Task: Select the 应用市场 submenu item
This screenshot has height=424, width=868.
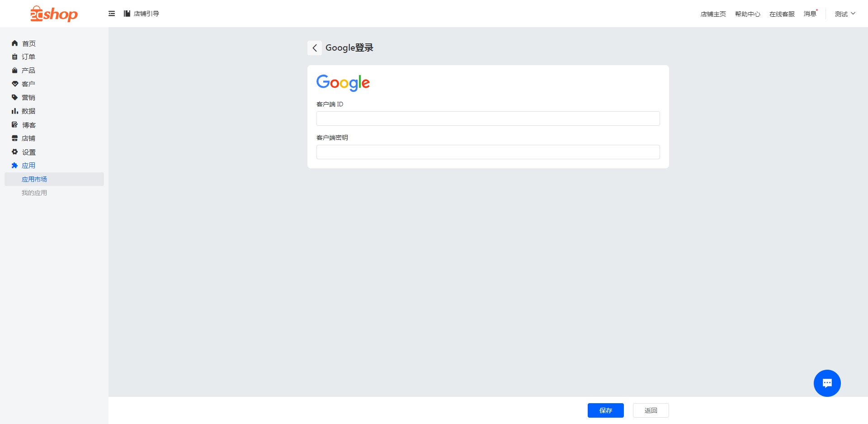Action: (54, 179)
